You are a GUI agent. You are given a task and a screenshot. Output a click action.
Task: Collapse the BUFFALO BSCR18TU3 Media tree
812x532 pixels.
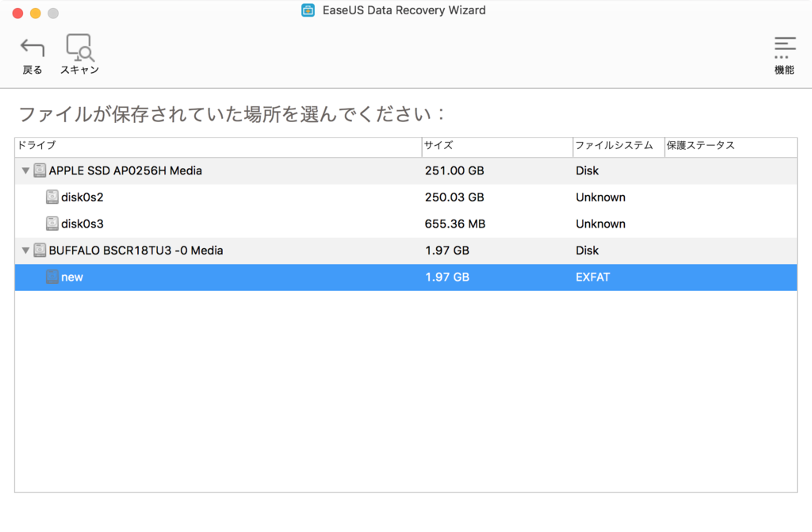pos(25,251)
